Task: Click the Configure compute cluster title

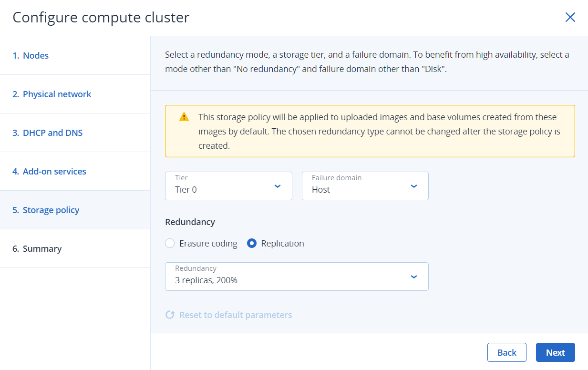Action: pyautogui.click(x=101, y=18)
